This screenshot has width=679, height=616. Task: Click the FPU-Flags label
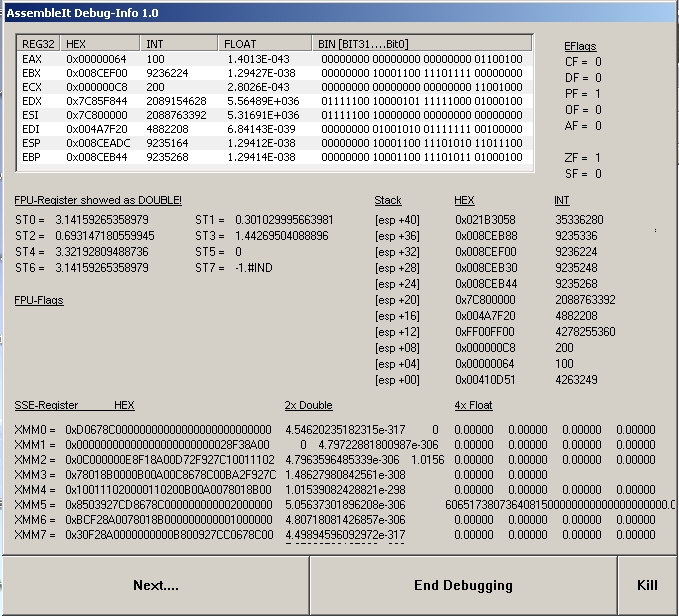coord(39,300)
